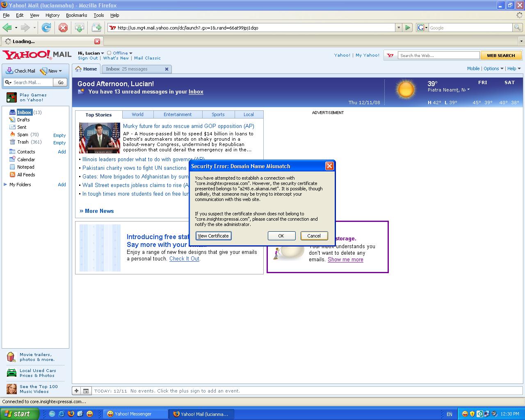Open the Options dropdown menu
525x420 pixels.
tap(493, 68)
